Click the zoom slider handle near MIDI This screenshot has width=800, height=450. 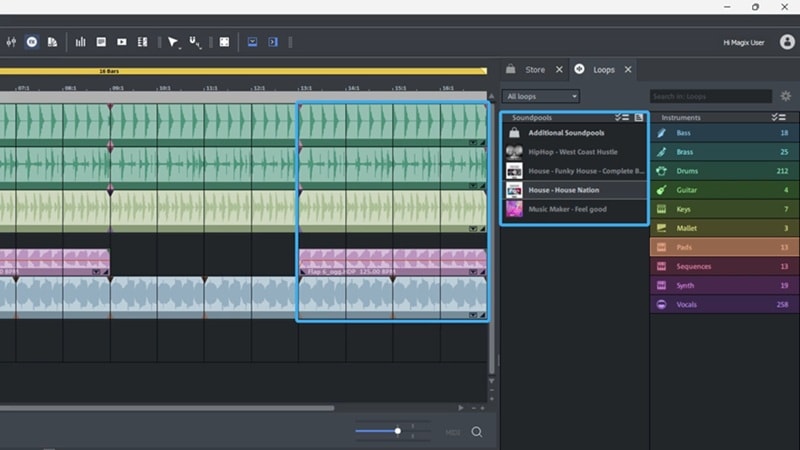click(397, 431)
